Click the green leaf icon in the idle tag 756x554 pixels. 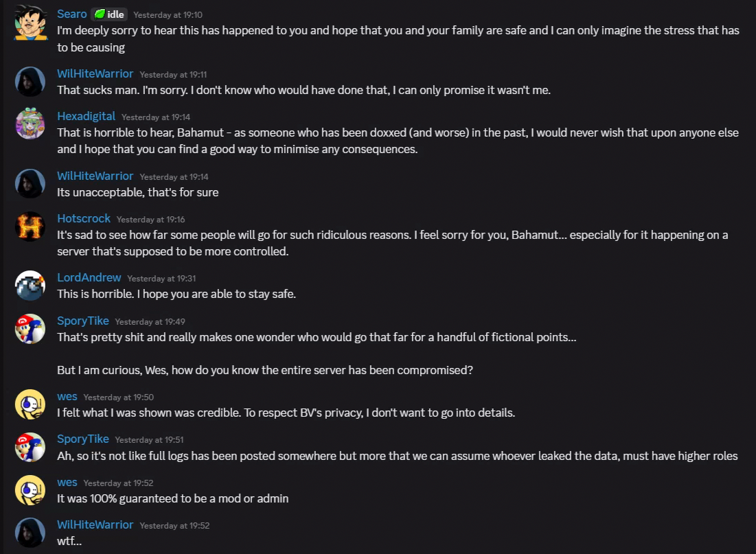click(x=99, y=14)
